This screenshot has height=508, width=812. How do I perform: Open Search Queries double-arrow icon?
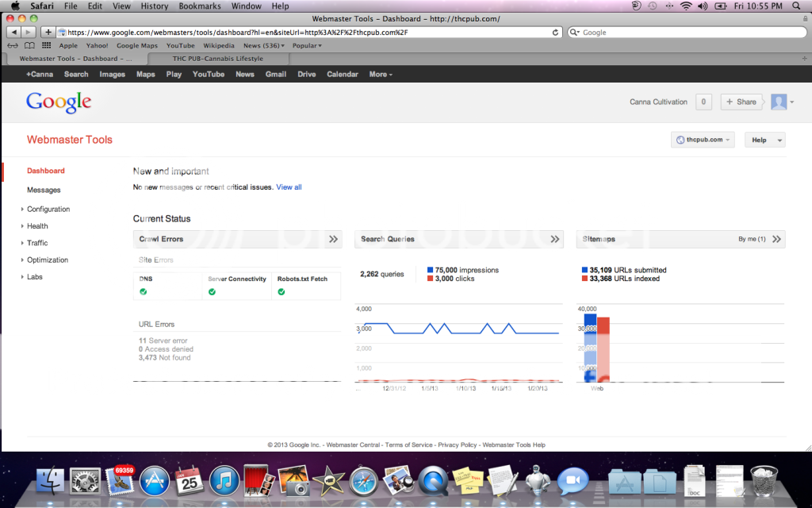pos(555,239)
